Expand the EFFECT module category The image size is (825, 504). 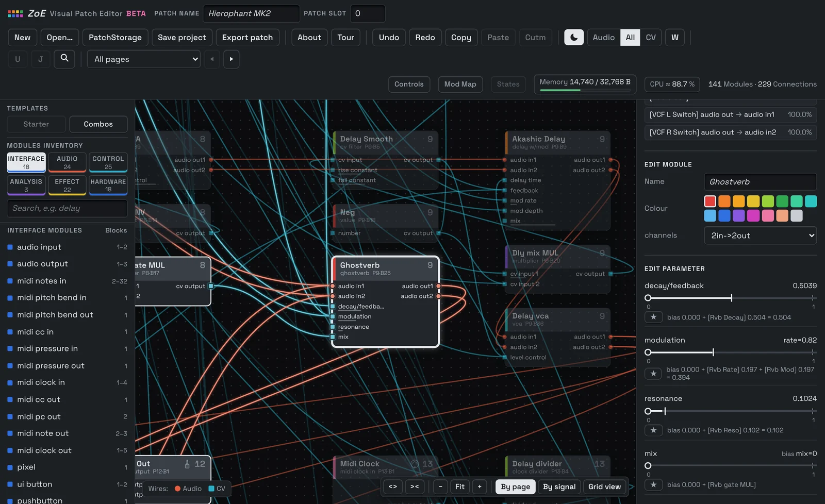click(x=67, y=185)
